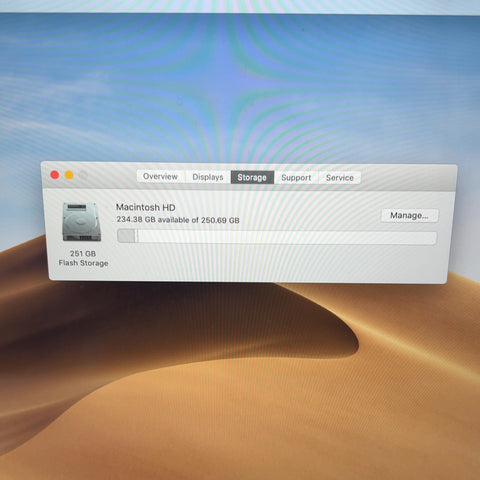
Task: Select the Macintosh HD drive icon
Action: 82,222
